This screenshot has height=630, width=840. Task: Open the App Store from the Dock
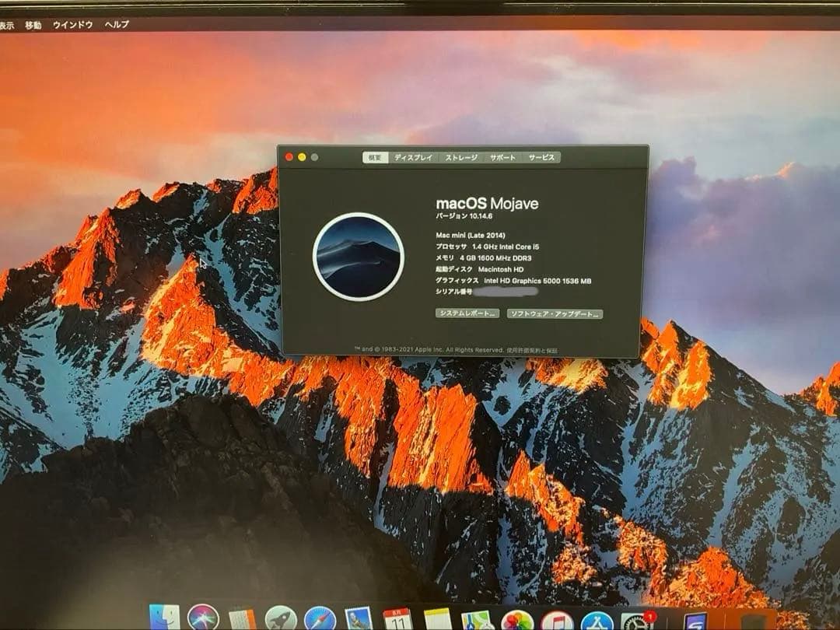click(597, 618)
